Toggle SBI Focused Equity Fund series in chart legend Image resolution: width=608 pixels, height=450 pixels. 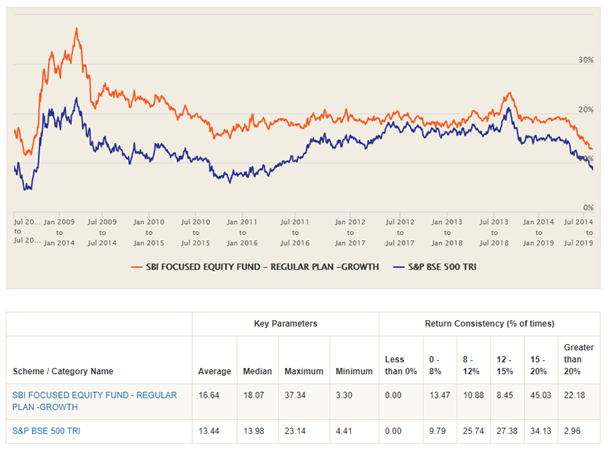click(x=255, y=267)
